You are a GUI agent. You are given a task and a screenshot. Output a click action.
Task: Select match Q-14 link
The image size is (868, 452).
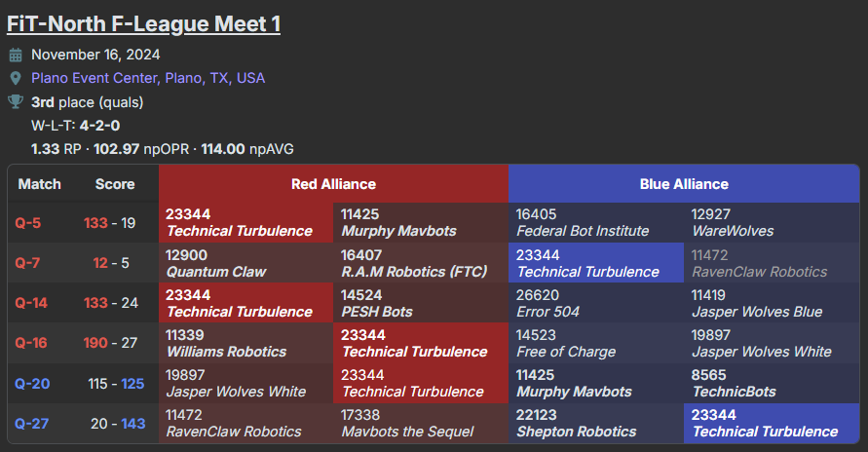[34, 303]
